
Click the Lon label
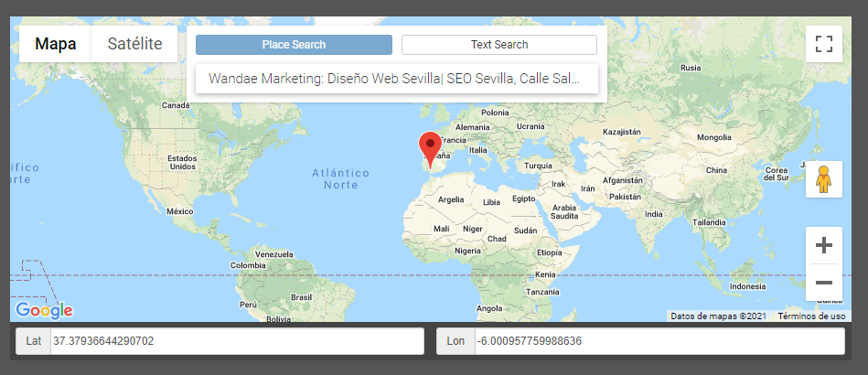click(455, 341)
